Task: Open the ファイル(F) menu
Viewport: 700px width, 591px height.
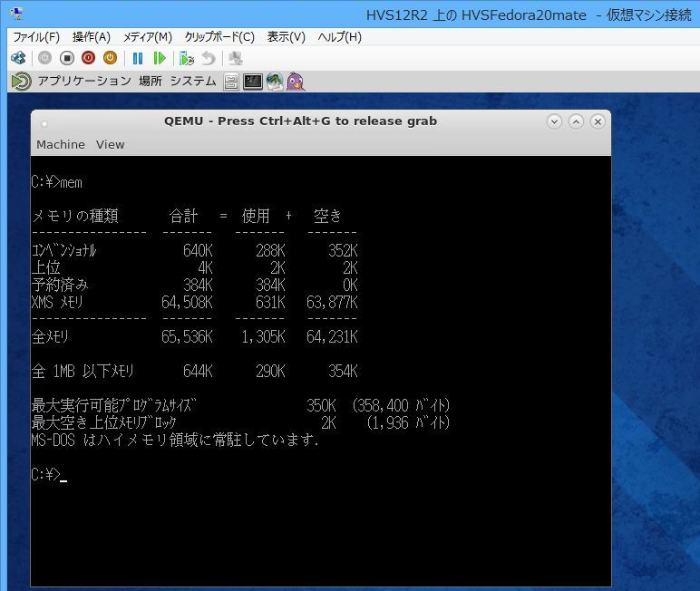Action: pos(36,37)
